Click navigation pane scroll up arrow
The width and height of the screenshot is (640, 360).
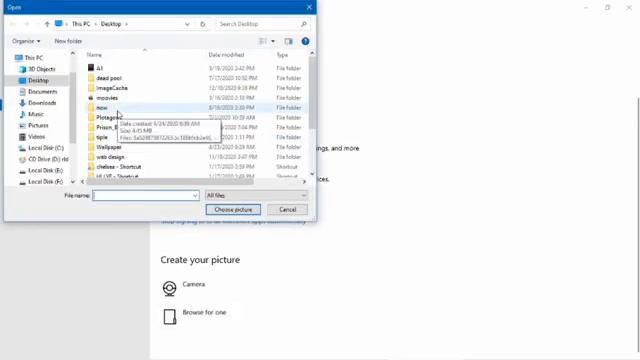[73, 53]
